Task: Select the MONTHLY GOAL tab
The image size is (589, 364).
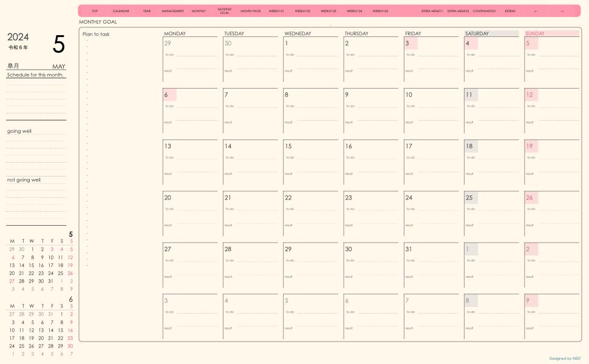Action: (225, 11)
